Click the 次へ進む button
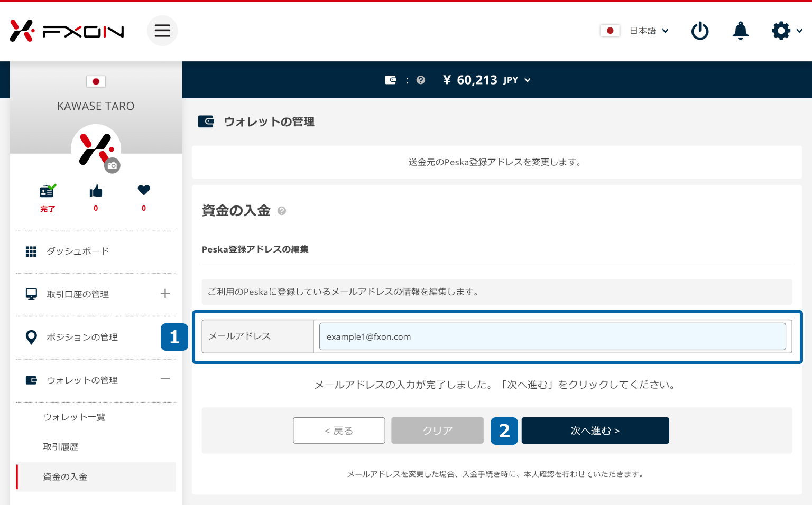 (595, 431)
